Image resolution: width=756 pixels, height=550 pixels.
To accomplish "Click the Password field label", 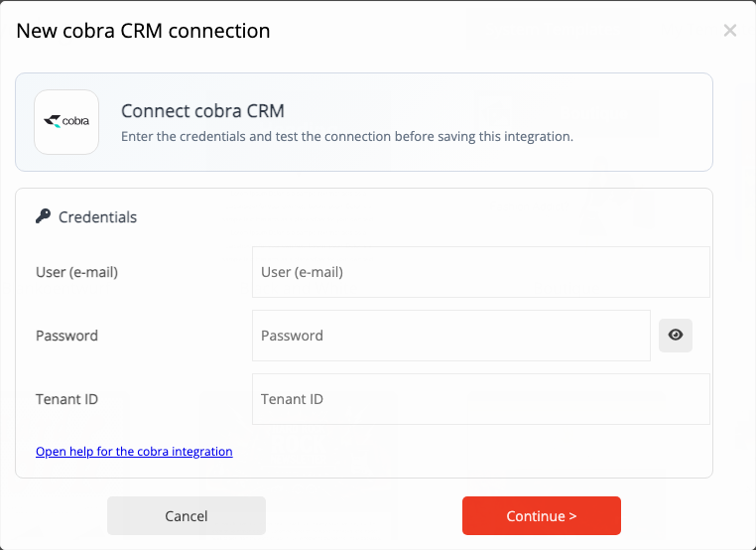I will point(66,336).
